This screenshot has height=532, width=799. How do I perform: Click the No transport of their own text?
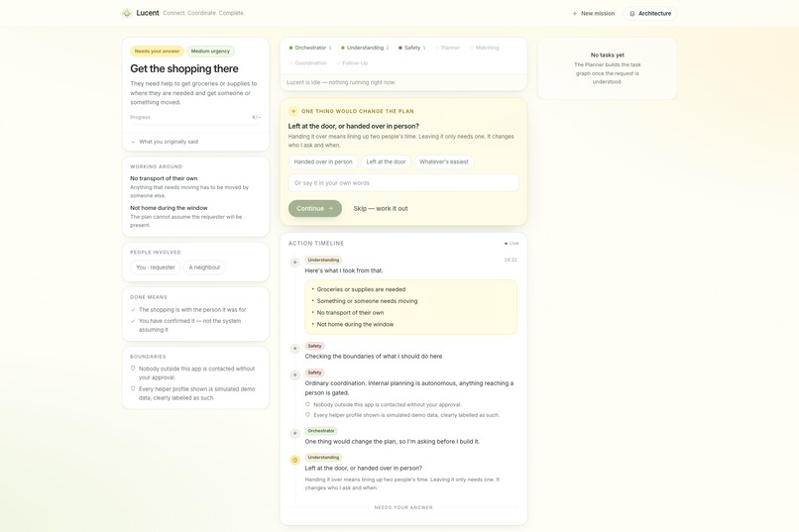[x=164, y=178]
